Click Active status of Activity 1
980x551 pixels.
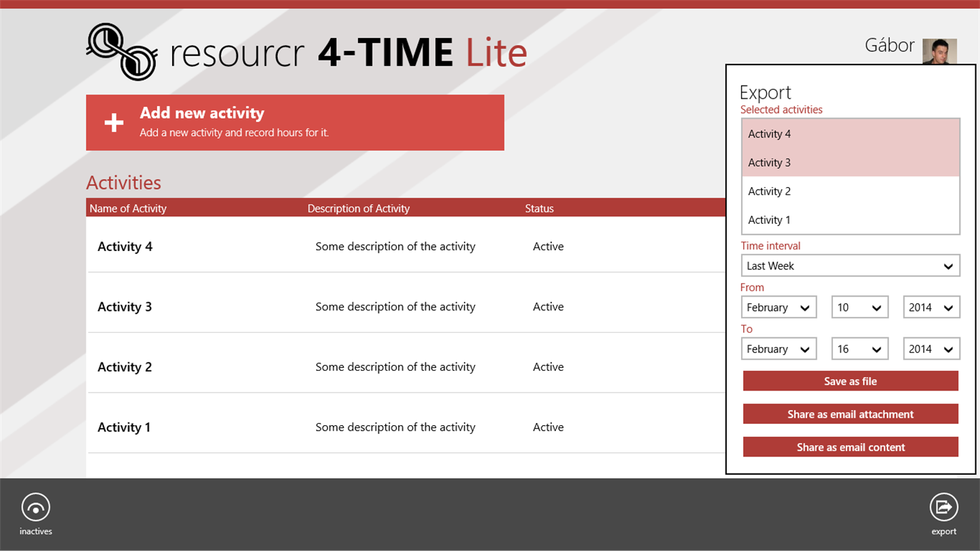(x=548, y=427)
